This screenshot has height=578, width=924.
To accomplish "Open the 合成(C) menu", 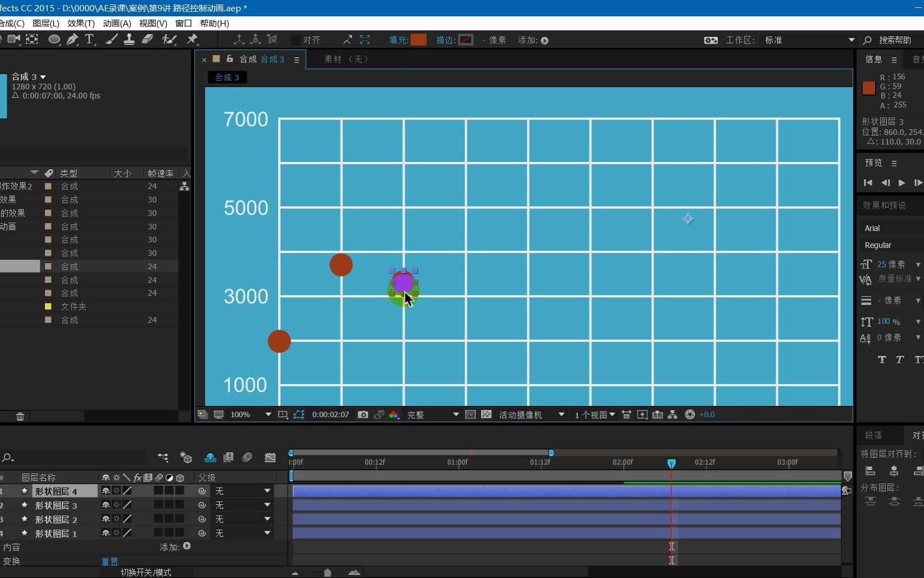I will click(x=12, y=23).
